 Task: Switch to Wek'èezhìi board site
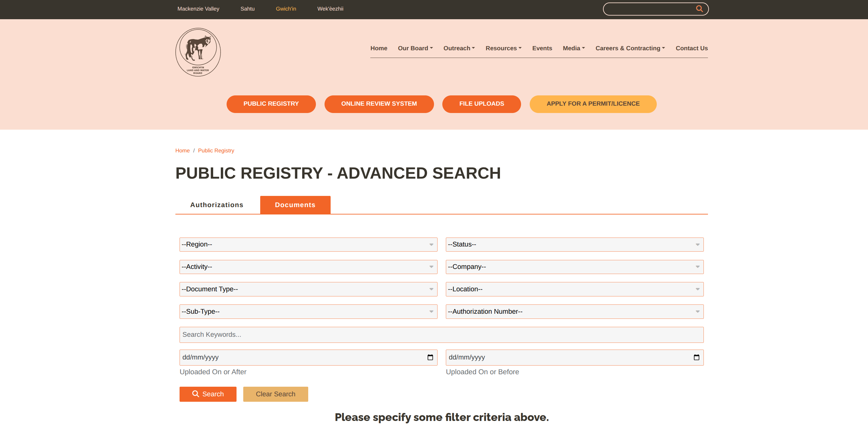(330, 9)
